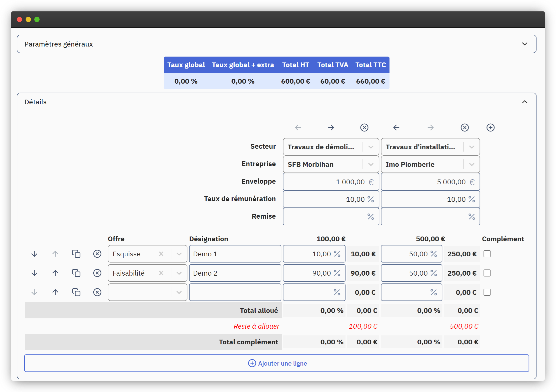Edit the 5 000,00 € enveloppe field
The image size is (556, 392).
pos(430,182)
